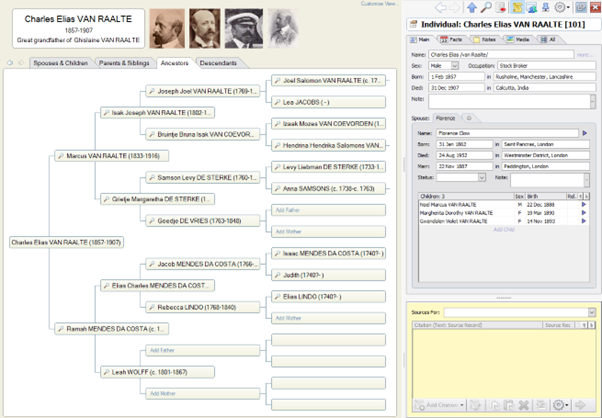Click the magnifying glass search icon
The width and height of the screenshot is (602, 418).
(x=485, y=8)
